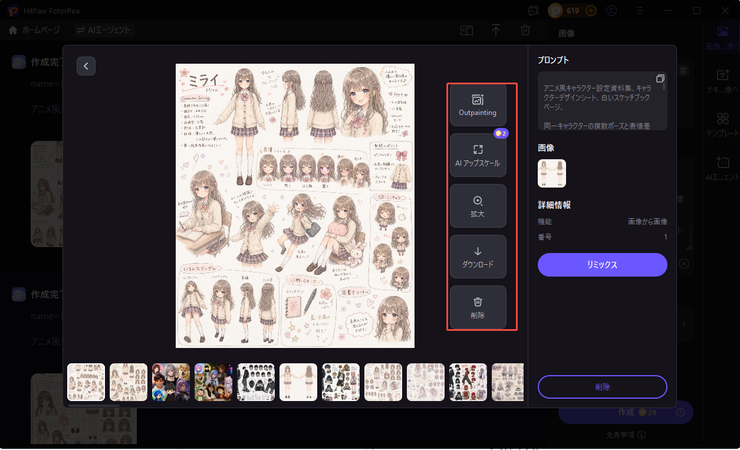Open the book guide icon in toolbar
The width and height of the screenshot is (740, 450).
point(466,31)
